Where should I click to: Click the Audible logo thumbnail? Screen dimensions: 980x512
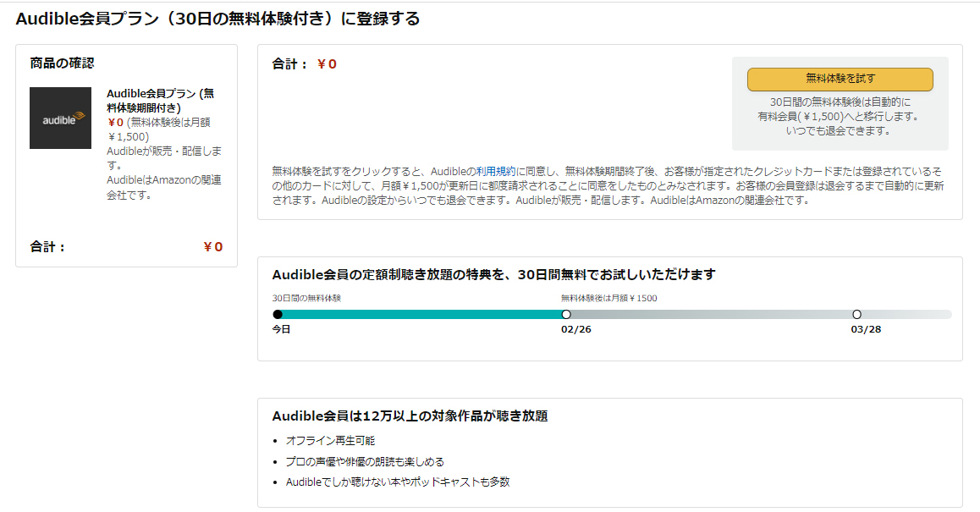(61, 118)
